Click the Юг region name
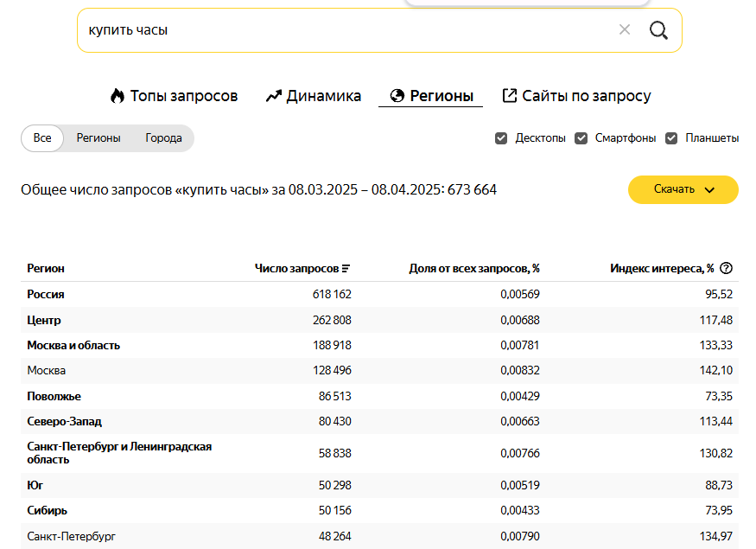 (35, 485)
